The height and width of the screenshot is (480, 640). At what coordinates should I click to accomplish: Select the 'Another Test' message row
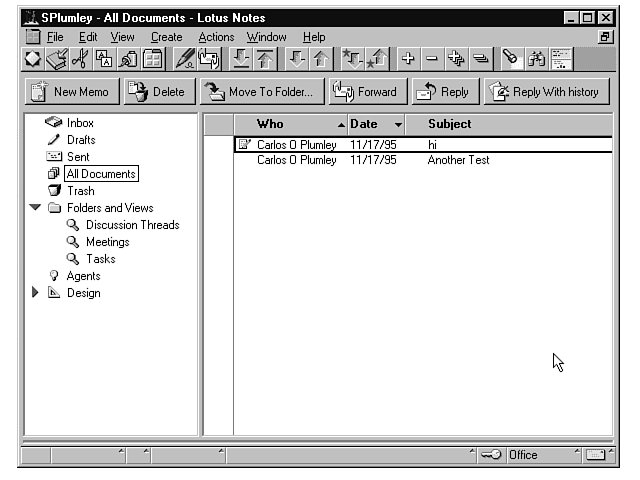pos(458,160)
